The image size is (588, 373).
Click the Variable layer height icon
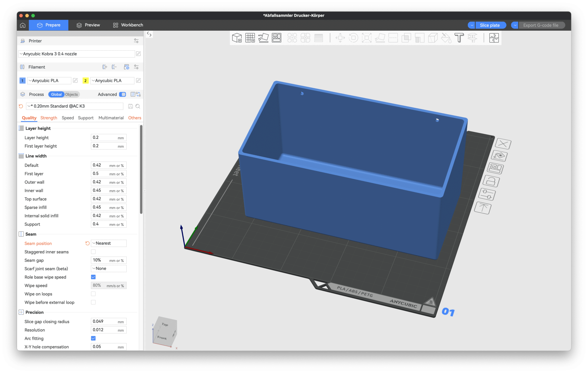(319, 38)
